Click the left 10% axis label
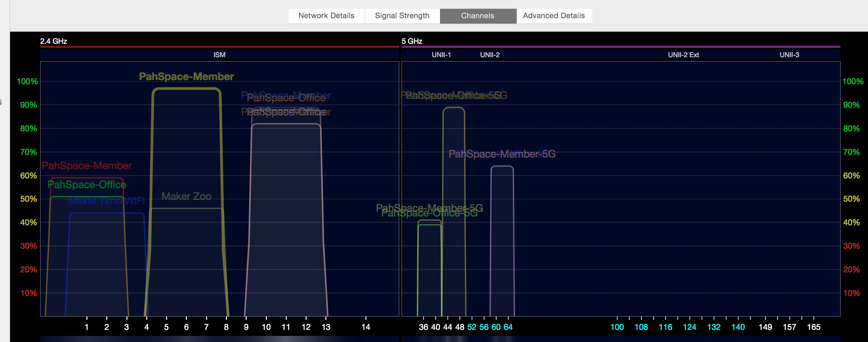This screenshot has width=868, height=342. pyautogui.click(x=29, y=293)
